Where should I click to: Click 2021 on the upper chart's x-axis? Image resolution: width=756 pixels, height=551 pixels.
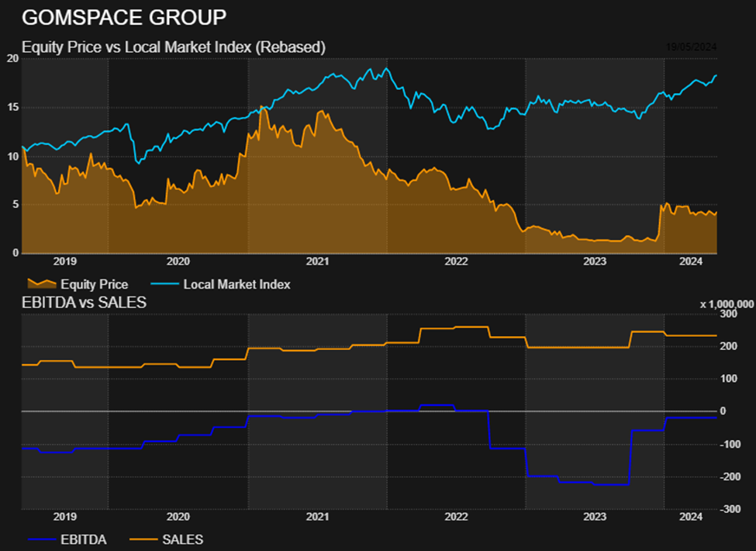(x=317, y=262)
